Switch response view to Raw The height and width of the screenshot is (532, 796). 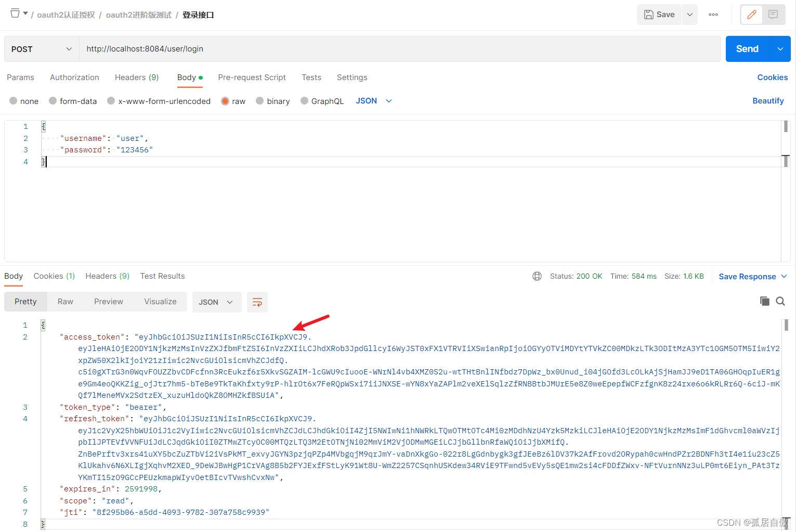[66, 302]
